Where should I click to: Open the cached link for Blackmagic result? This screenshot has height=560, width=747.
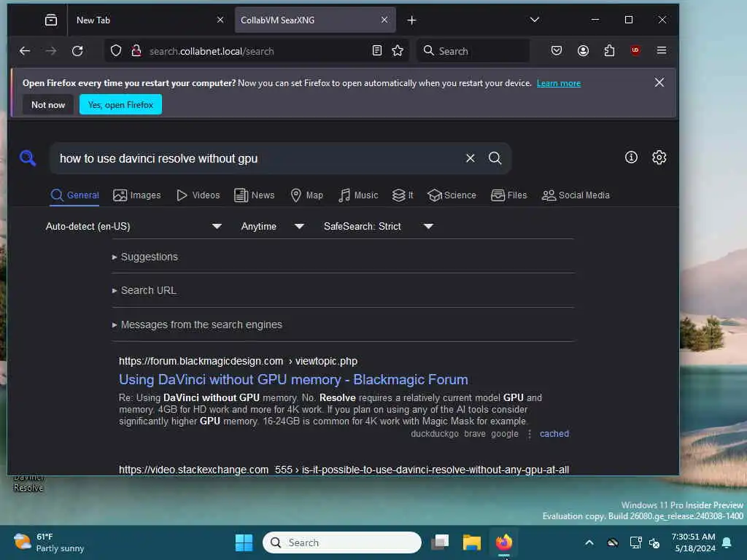point(554,434)
